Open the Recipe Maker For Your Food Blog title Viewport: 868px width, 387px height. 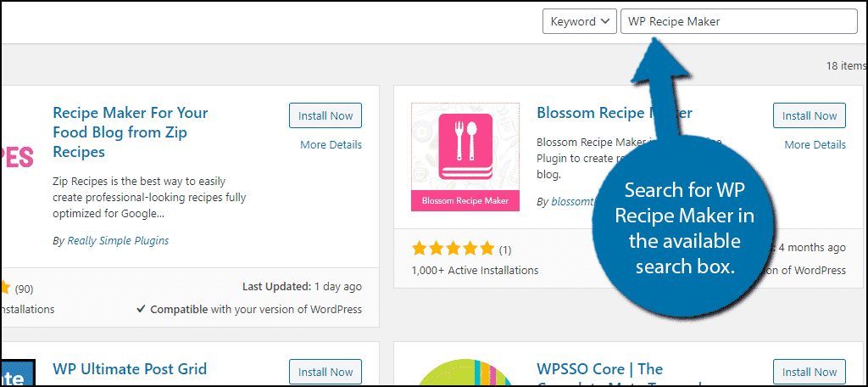click(130, 132)
